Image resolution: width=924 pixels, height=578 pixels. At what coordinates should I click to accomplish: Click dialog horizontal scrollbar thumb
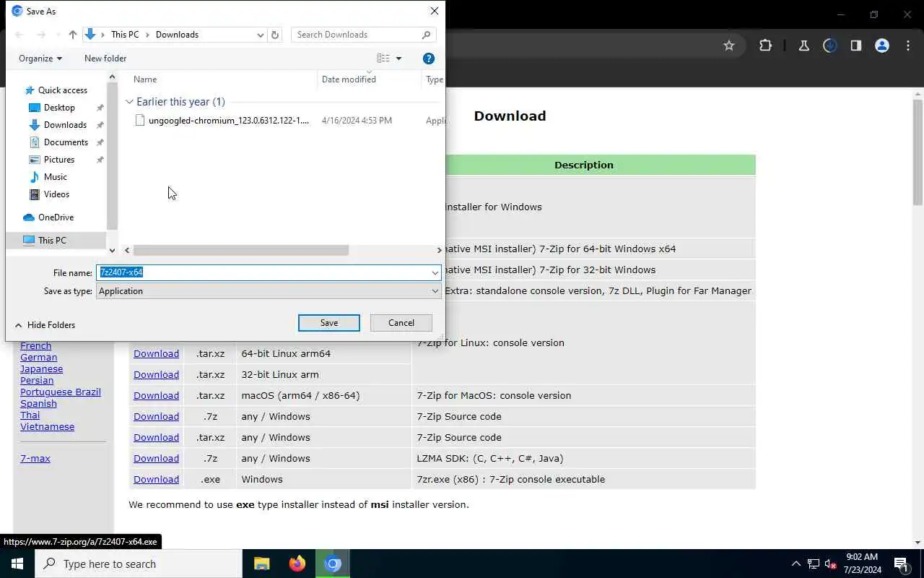pyautogui.click(x=241, y=250)
